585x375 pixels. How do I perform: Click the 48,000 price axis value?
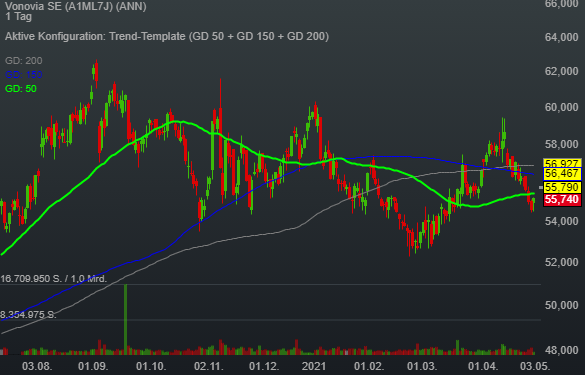click(561, 350)
